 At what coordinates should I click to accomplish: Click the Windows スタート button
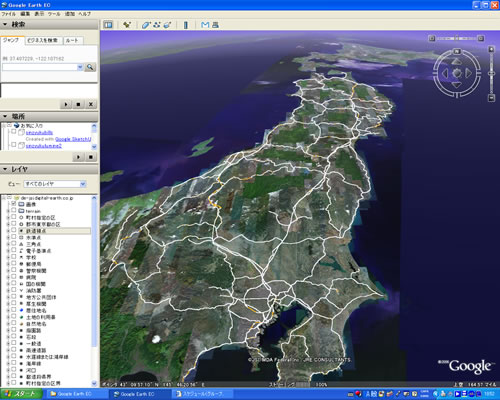point(21,394)
